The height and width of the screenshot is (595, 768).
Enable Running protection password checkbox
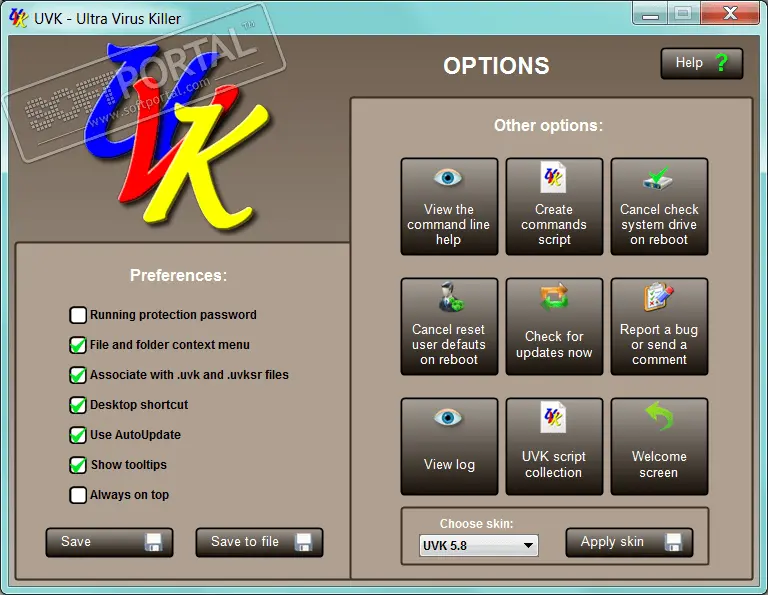78,315
